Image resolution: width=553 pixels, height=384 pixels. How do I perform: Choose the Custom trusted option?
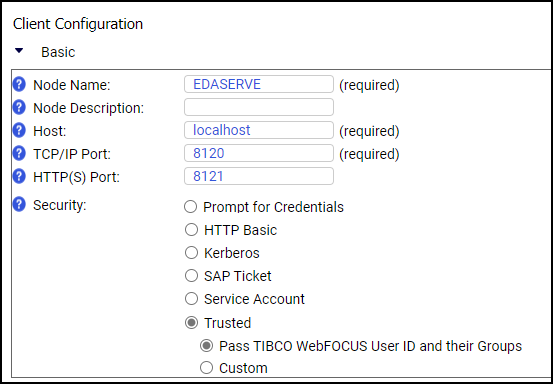pyautogui.click(x=206, y=368)
